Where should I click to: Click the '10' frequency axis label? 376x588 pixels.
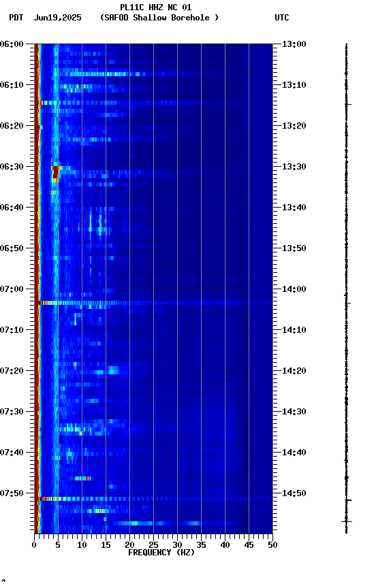(x=82, y=545)
